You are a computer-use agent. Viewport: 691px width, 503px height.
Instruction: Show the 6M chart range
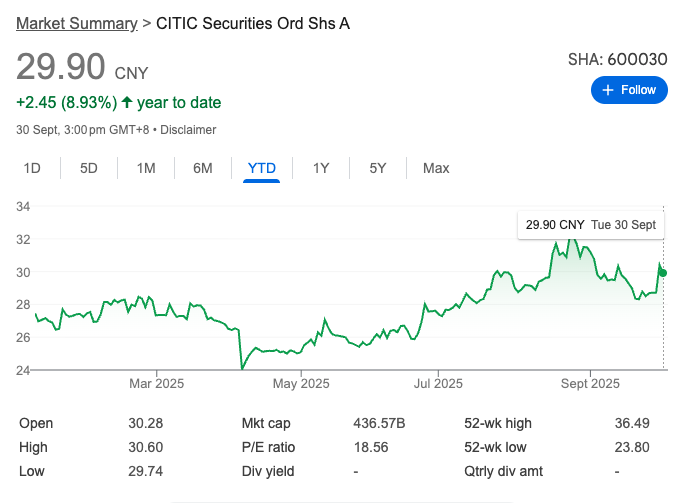pyautogui.click(x=203, y=168)
